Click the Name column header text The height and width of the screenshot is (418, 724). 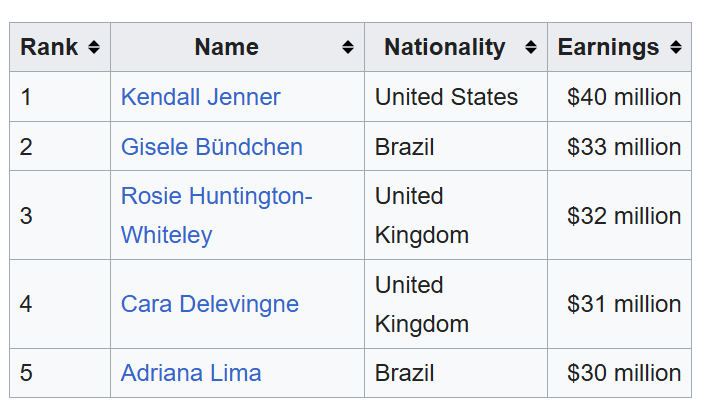coord(226,47)
